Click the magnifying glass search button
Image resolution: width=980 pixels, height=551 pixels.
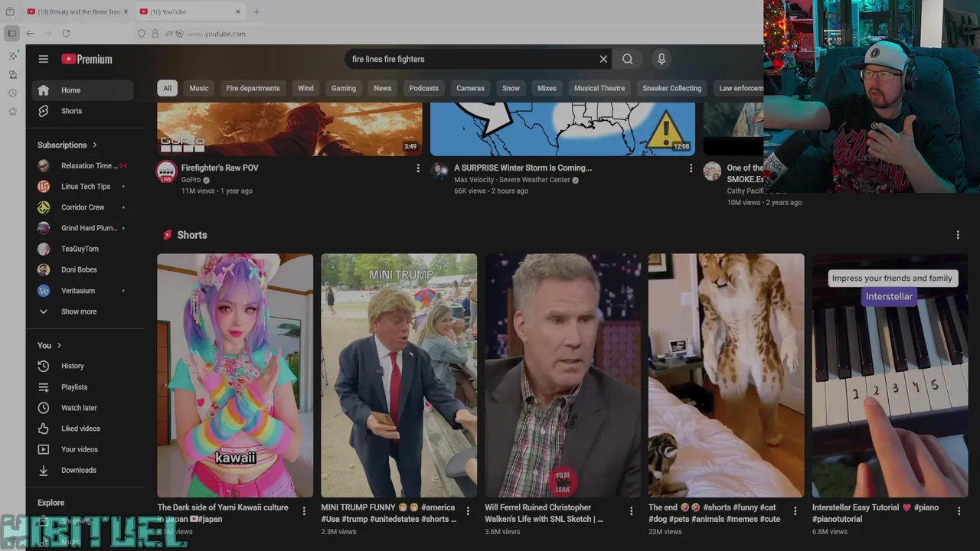(628, 59)
